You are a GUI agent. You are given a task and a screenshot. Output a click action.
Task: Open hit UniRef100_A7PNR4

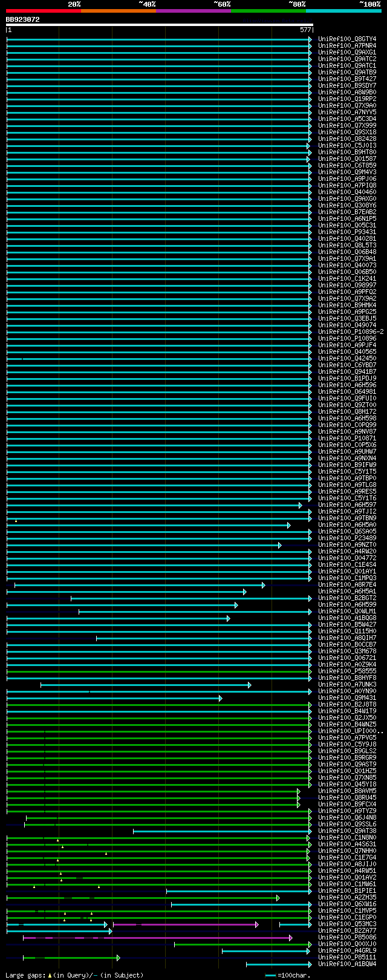(x=347, y=46)
